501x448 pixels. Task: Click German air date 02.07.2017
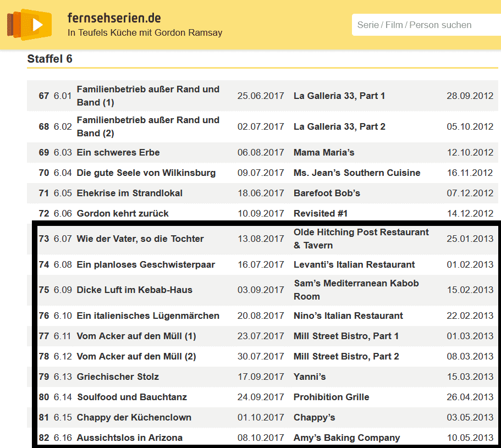(261, 126)
